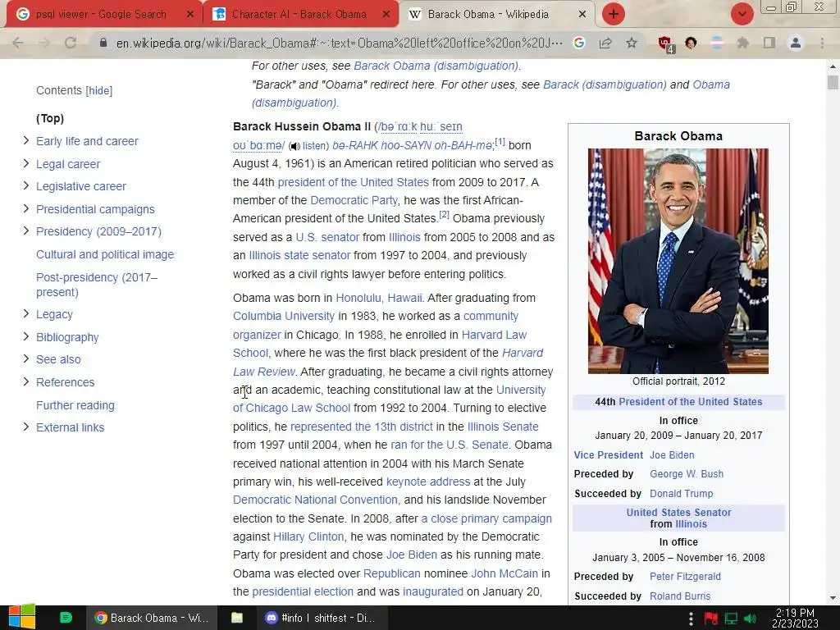The image size is (840, 630).
Task: Close the psql viewer tab
Action: click(x=189, y=15)
